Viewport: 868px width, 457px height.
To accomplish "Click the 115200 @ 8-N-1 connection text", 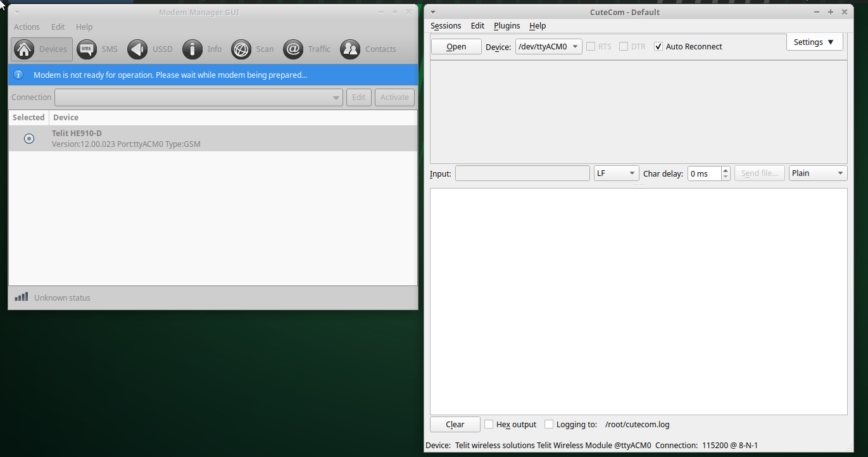I will pos(729,445).
